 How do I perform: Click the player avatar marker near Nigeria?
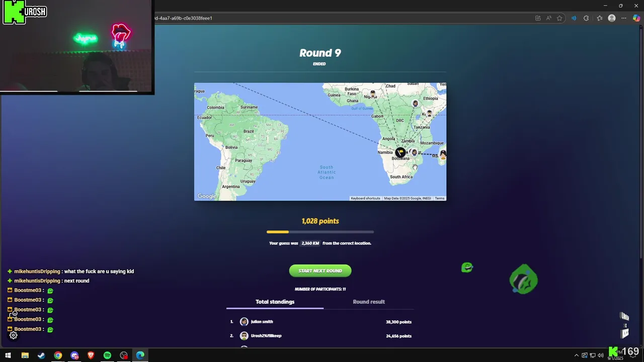click(x=373, y=94)
